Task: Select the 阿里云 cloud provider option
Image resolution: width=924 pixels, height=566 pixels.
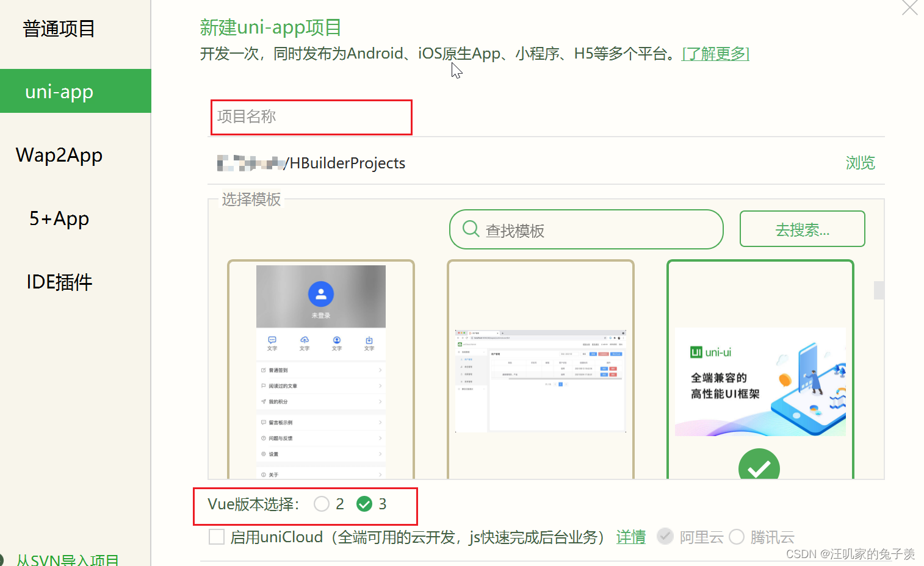Action: pos(665,537)
